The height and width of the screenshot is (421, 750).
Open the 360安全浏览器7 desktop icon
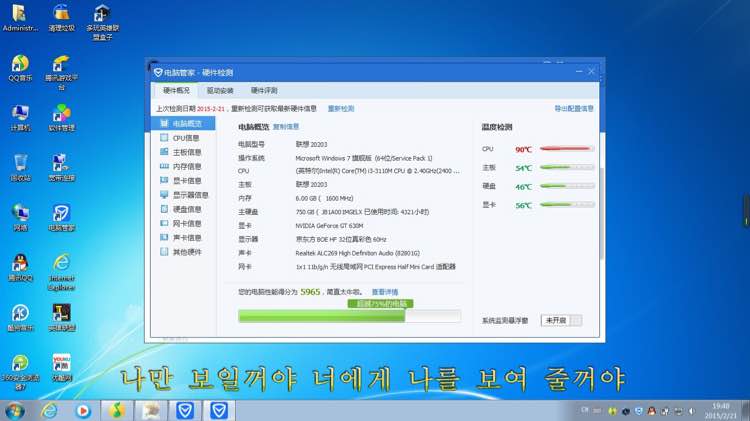pyautogui.click(x=20, y=372)
